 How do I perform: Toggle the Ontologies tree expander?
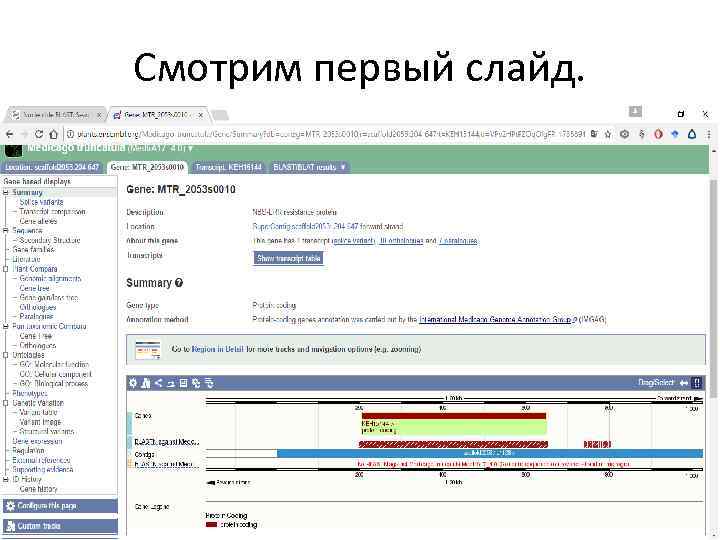click(x=6, y=355)
